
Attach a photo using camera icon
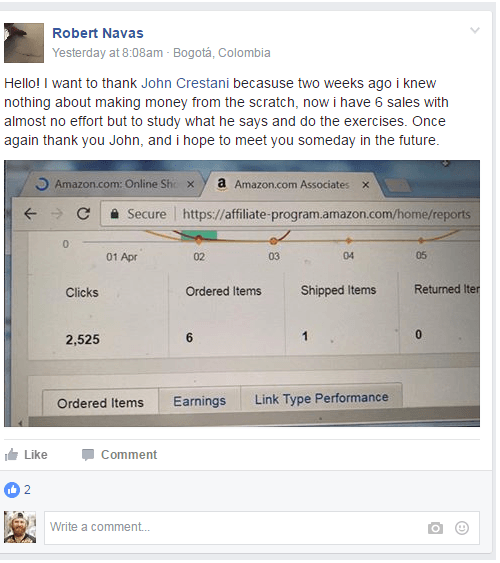(x=435, y=528)
